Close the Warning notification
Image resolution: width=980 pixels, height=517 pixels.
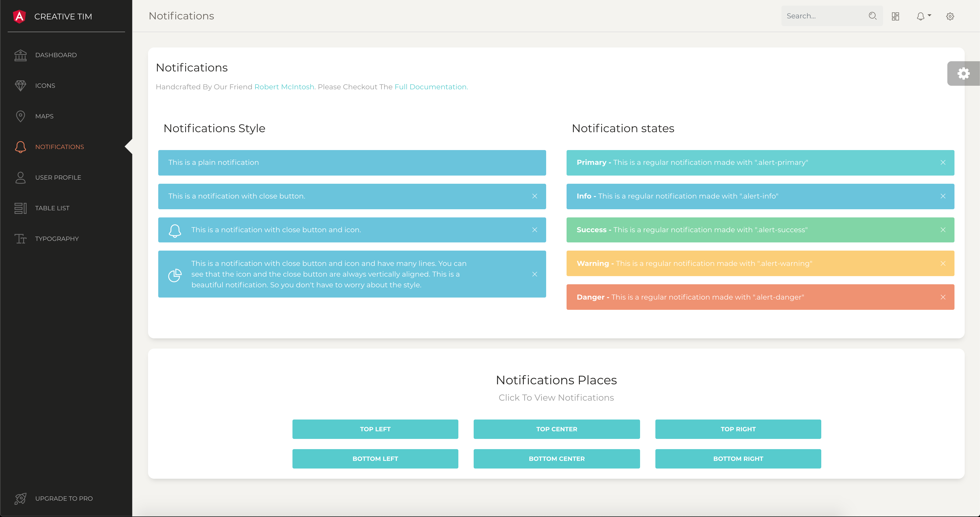(943, 263)
